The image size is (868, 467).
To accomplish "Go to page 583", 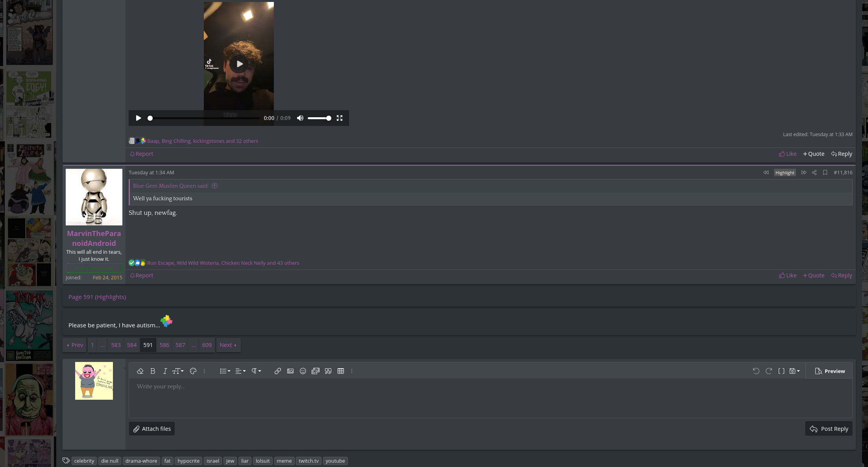I will [x=116, y=345].
